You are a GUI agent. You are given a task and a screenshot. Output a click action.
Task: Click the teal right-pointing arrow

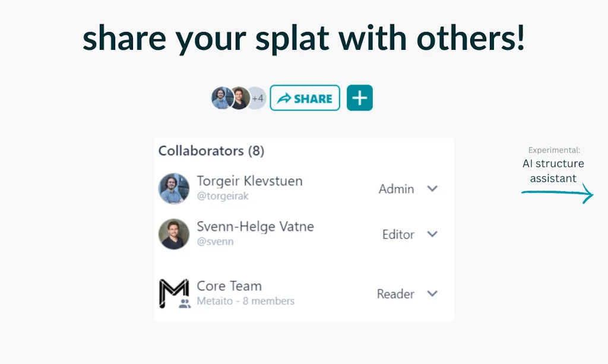558,194
